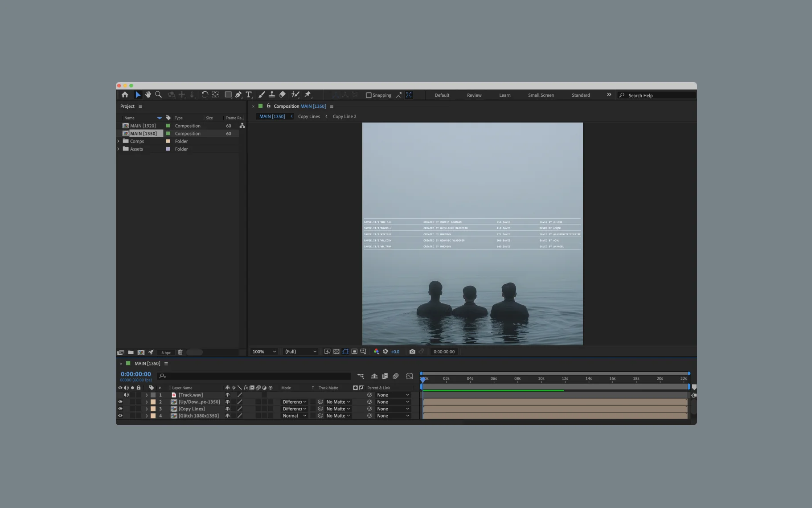The image size is (812, 508).
Task: Open the 100% magnification dropdown
Action: tap(264, 352)
